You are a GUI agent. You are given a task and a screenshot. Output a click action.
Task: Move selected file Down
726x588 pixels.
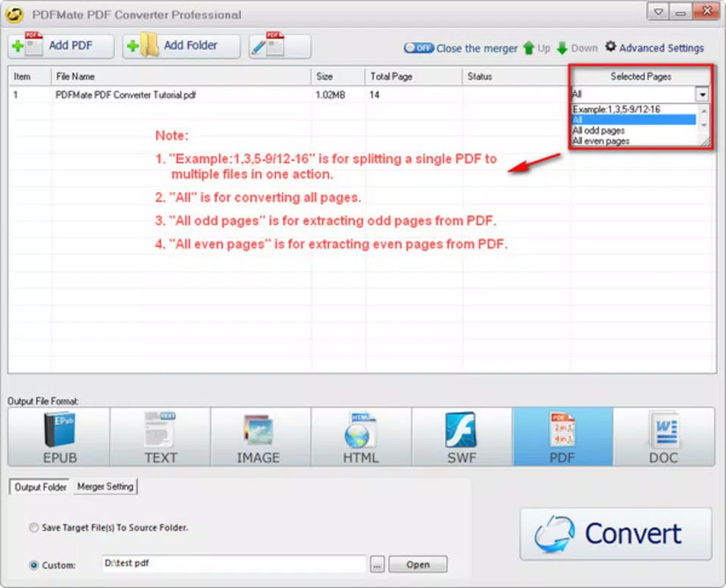click(x=577, y=48)
